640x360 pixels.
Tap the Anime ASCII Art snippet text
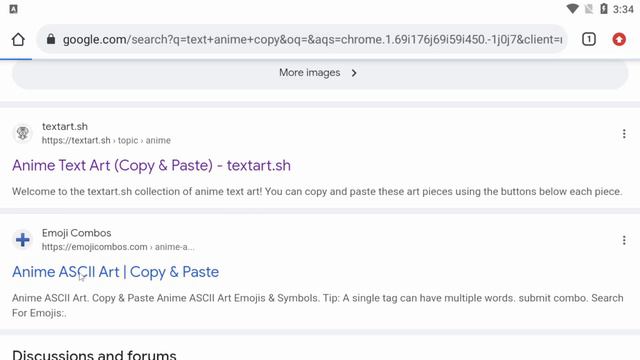[318, 305]
